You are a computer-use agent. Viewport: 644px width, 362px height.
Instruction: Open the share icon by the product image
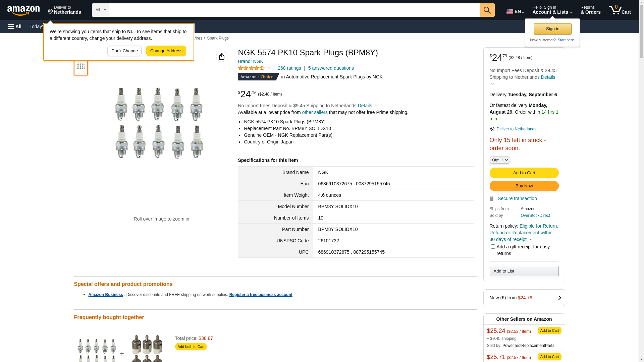pos(222,56)
